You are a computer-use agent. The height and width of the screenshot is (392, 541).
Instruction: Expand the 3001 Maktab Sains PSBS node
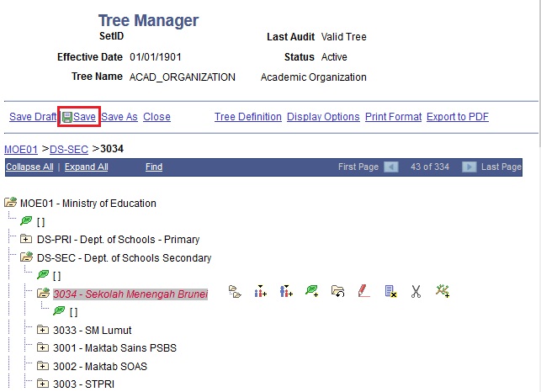point(42,347)
